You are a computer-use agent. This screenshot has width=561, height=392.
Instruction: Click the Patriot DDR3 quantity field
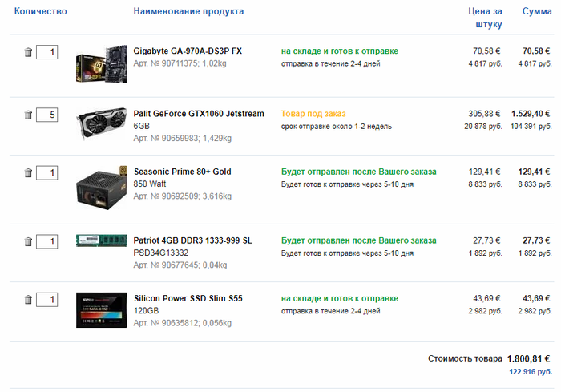(x=46, y=241)
